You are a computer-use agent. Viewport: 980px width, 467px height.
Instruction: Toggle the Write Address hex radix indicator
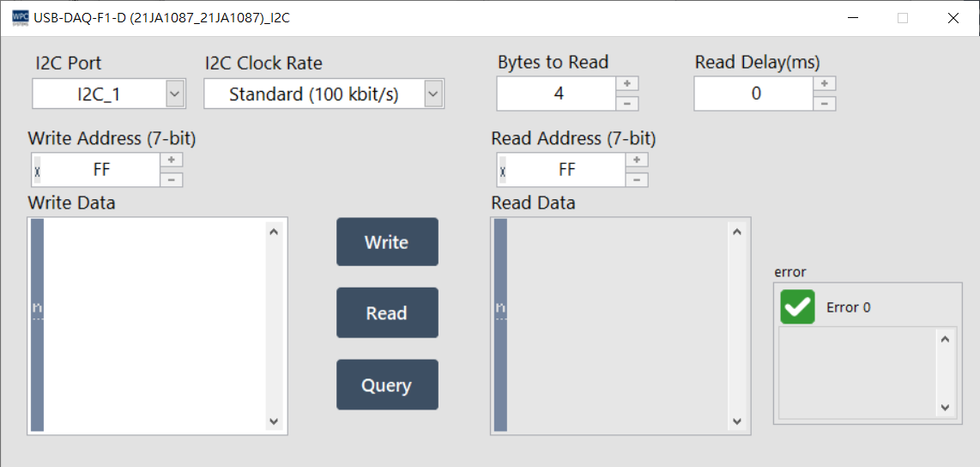37,171
